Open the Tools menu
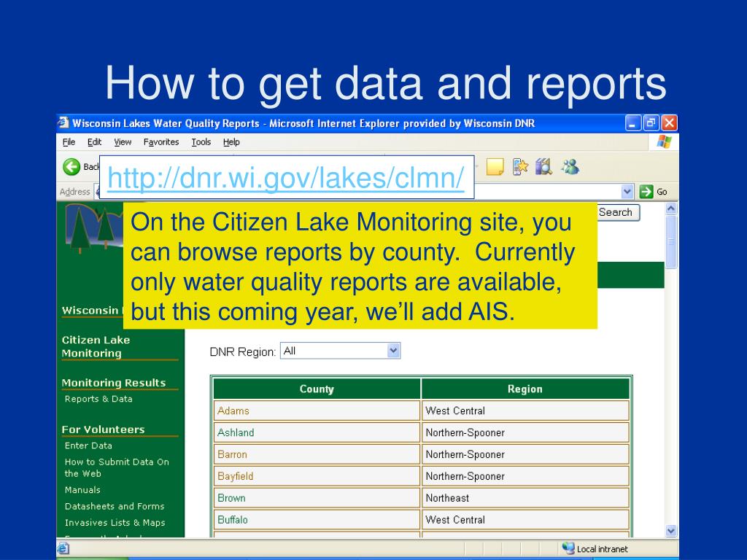 pos(201,142)
